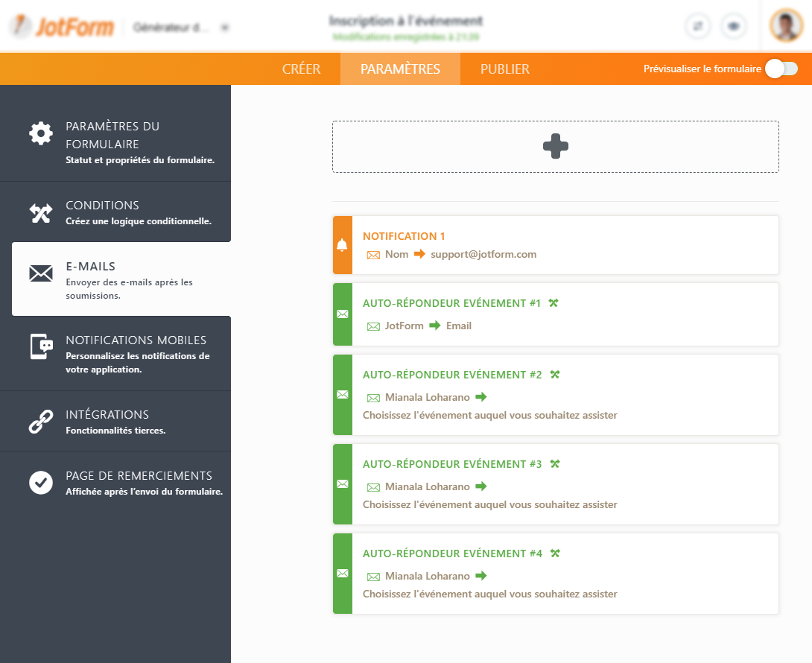Switch to the Publier tab
Image resolution: width=812 pixels, height=663 pixels.
pos(504,69)
